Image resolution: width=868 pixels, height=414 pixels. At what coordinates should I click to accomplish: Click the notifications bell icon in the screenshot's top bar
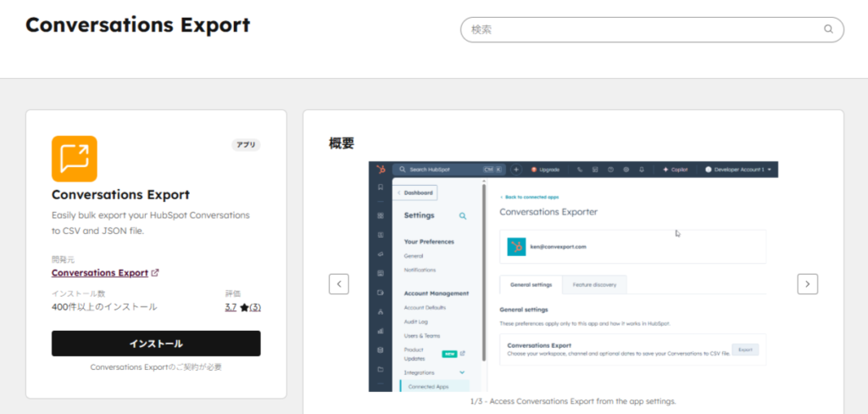point(642,170)
